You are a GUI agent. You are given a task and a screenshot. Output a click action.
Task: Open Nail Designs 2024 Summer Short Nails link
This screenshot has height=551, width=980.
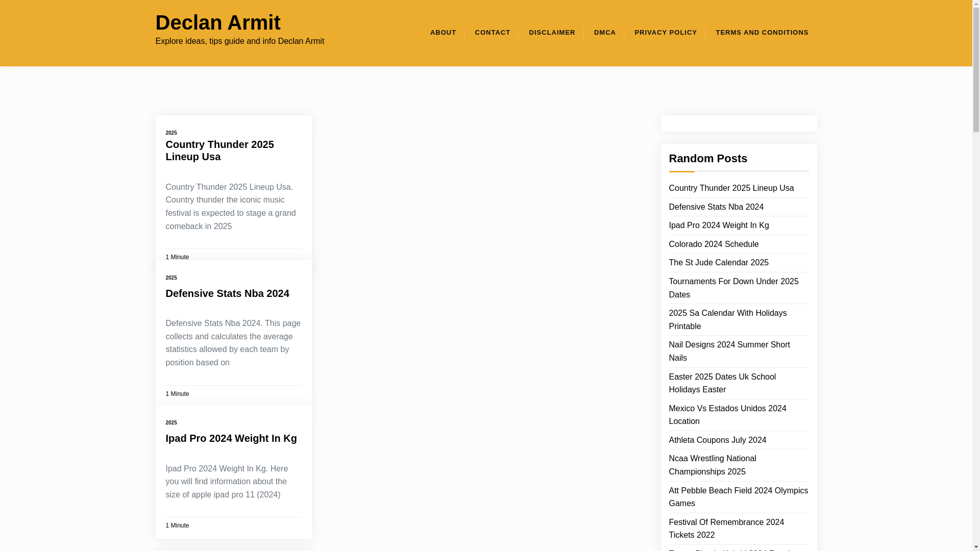(x=729, y=351)
